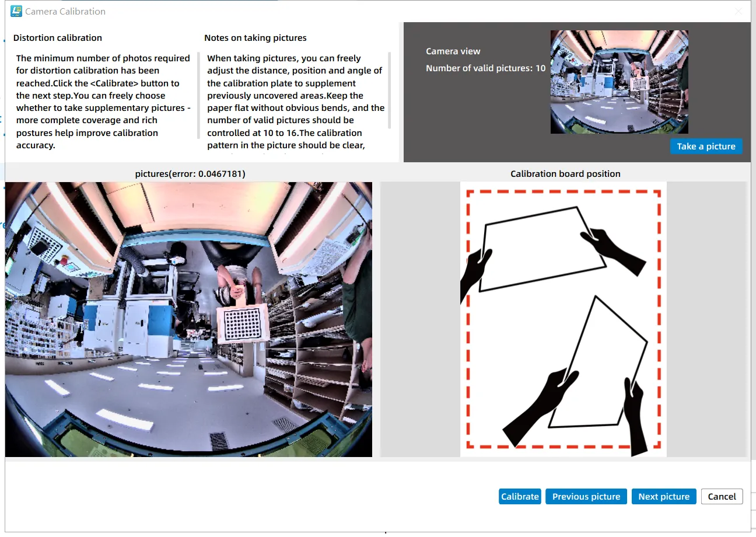
Task: Click the pictures error value label
Action: click(x=190, y=173)
